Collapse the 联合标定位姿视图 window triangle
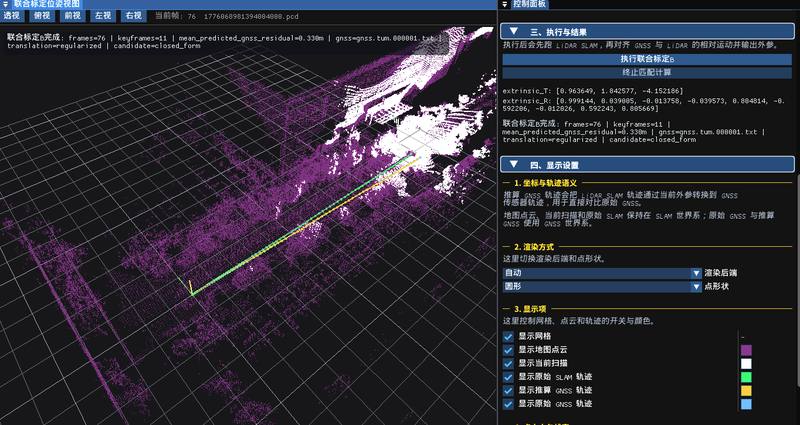Image resolution: width=800 pixels, height=425 pixels. pyautogui.click(x=5, y=4)
